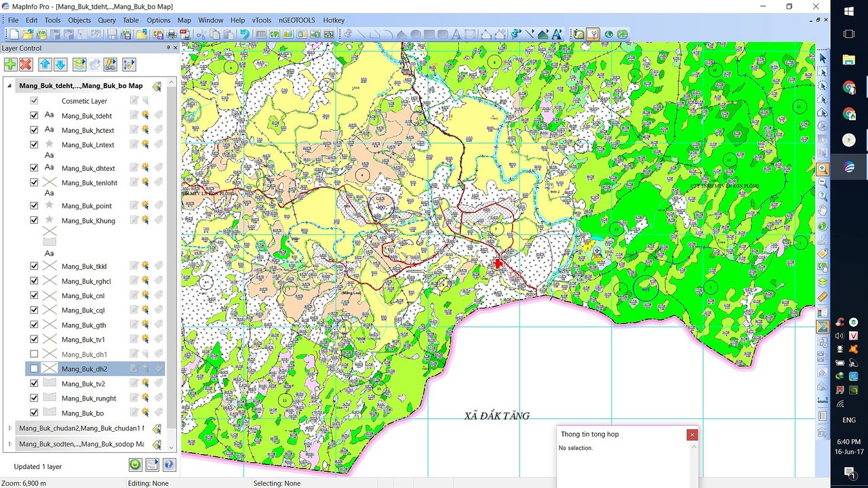This screenshot has height=488, width=868.
Task: Open a New Browser window icon
Action: [260, 34]
